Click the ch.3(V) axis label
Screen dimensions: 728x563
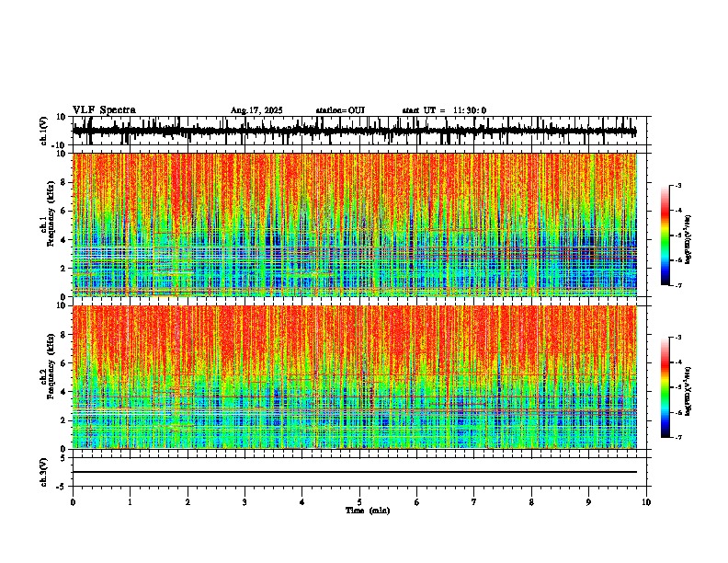pyautogui.click(x=44, y=473)
